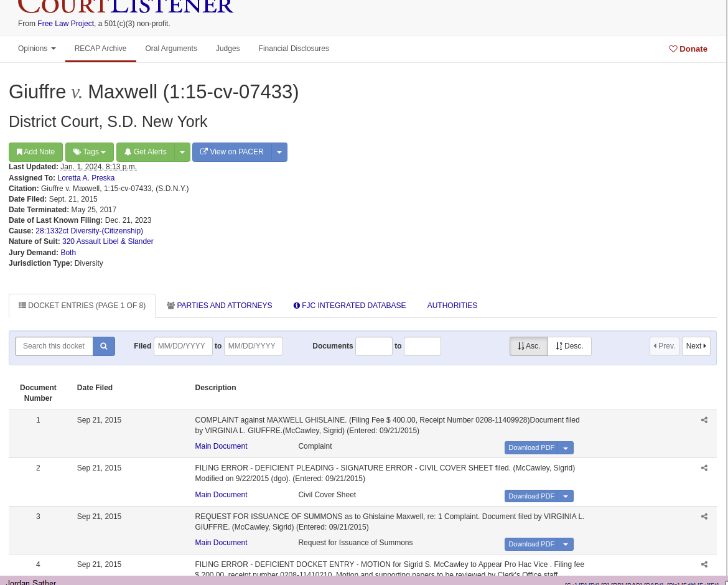Screen dimensions: 728x585
Task: Go to Next page of docket
Action: [x=696, y=347]
